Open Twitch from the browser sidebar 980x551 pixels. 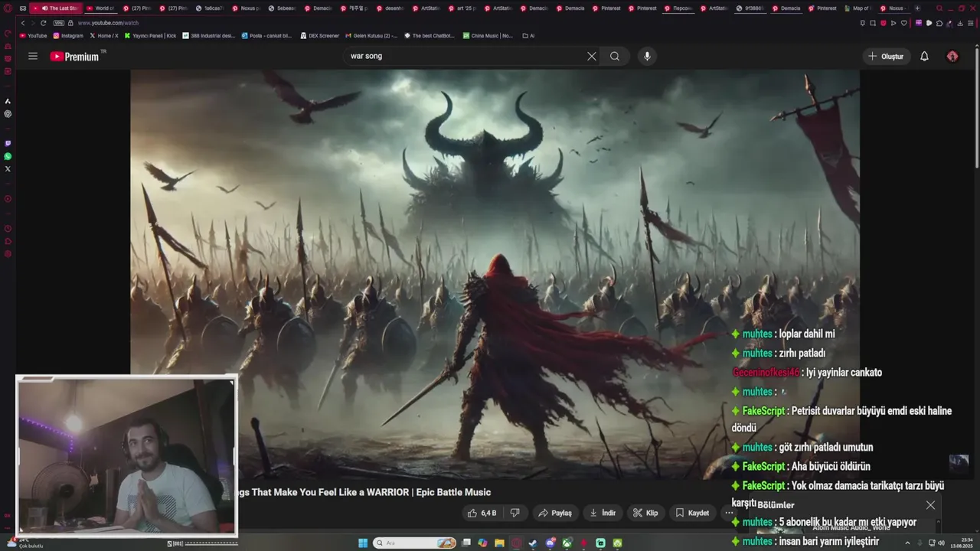click(x=8, y=143)
